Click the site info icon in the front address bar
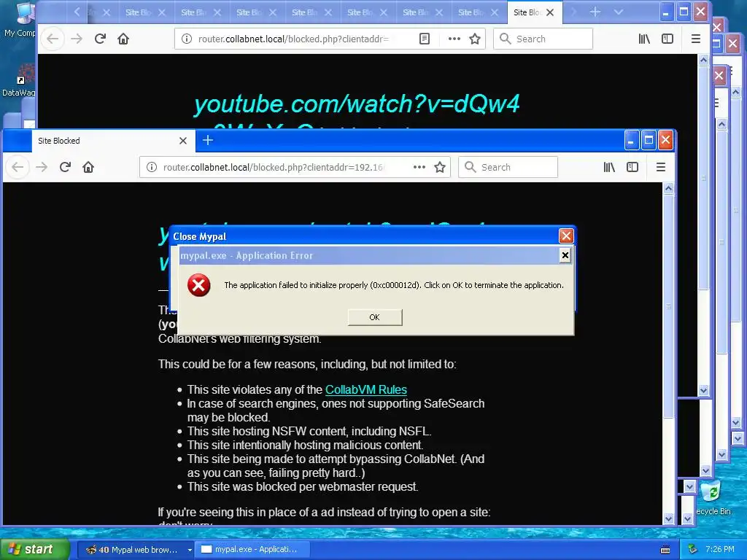 click(x=152, y=167)
